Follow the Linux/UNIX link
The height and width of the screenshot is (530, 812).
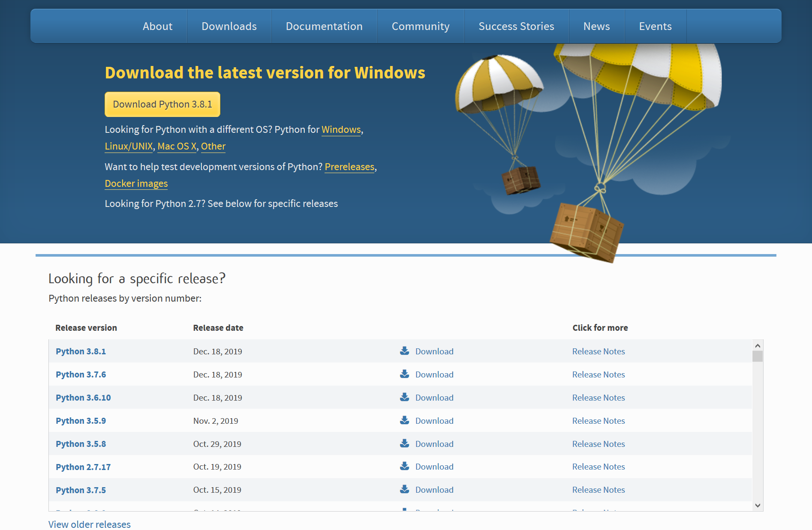click(129, 146)
